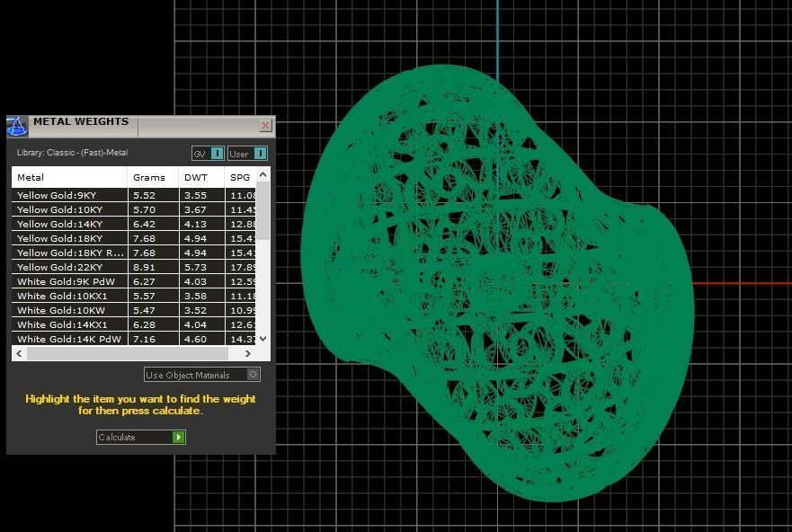The height and width of the screenshot is (532, 792).
Task: Select the White Gold:9K PdW row
Action: (x=133, y=281)
